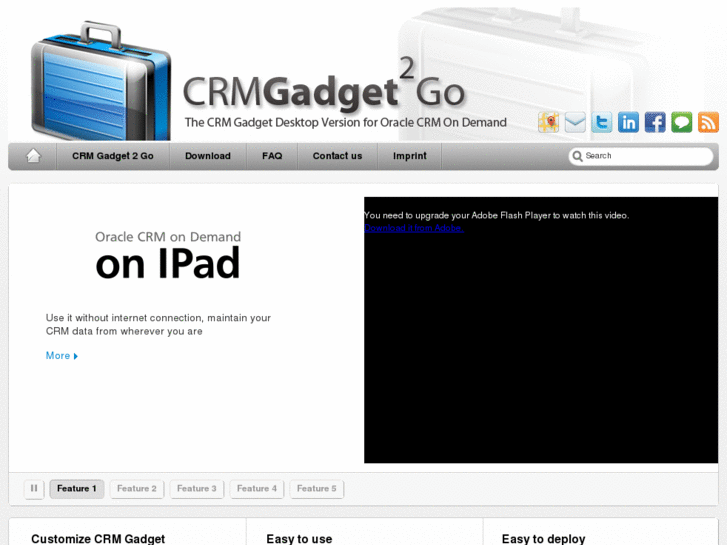The image size is (727, 545).
Task: Open the Twitter icon link
Action: [x=602, y=122]
